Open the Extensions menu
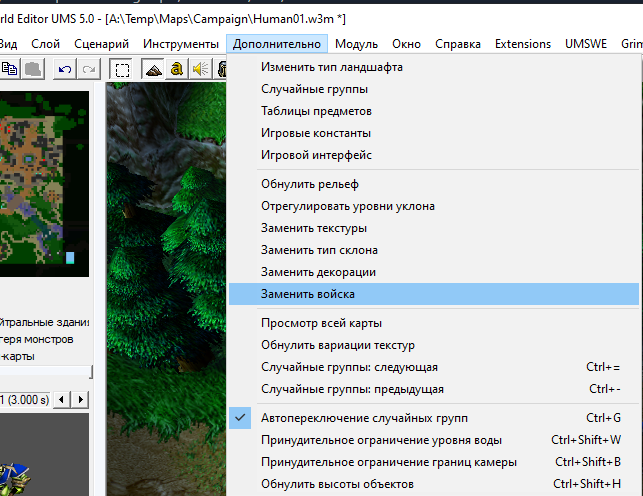The image size is (643, 496). click(523, 44)
